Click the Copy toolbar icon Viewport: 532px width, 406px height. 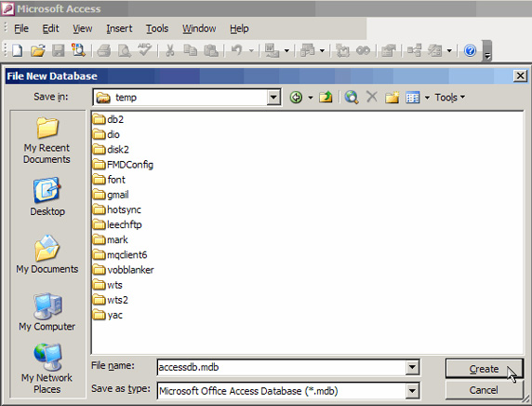click(x=190, y=50)
